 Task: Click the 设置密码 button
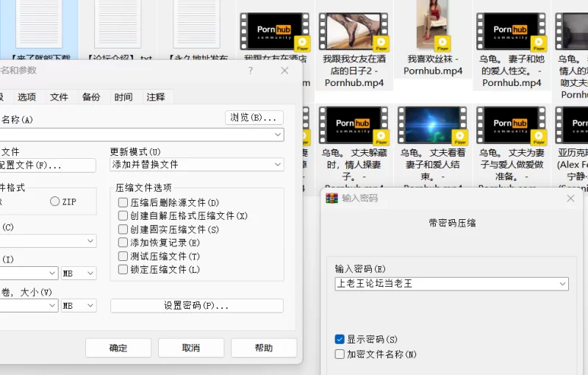pyautogui.click(x=196, y=306)
